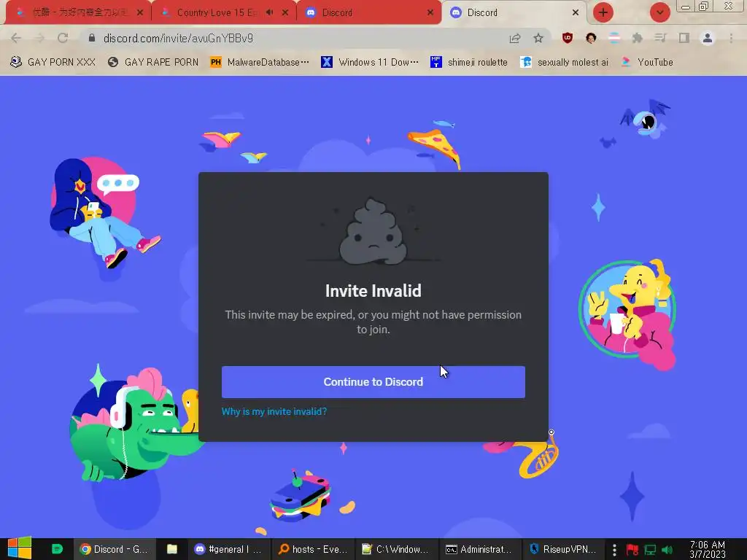Switch to the RiseupVPN taskbar window
Viewport: 747px width, 560px height.
click(x=563, y=549)
